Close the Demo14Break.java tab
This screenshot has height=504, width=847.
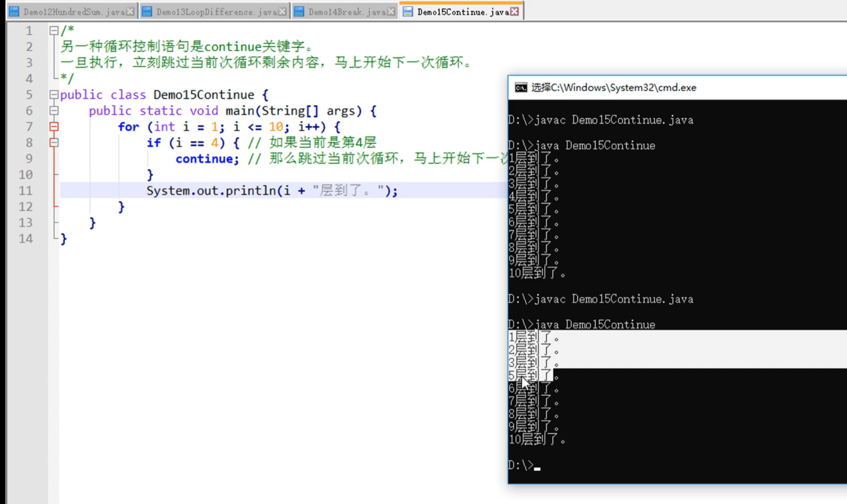point(391,12)
